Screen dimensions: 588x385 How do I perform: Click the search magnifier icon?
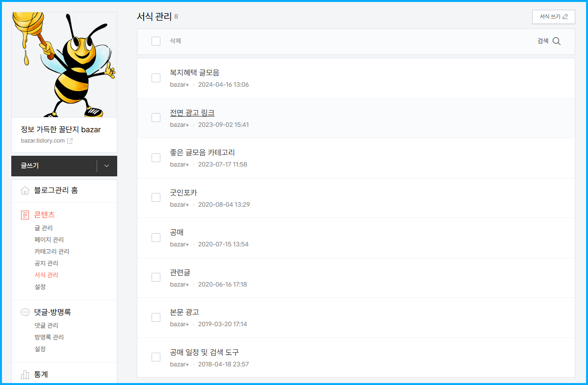click(x=557, y=41)
